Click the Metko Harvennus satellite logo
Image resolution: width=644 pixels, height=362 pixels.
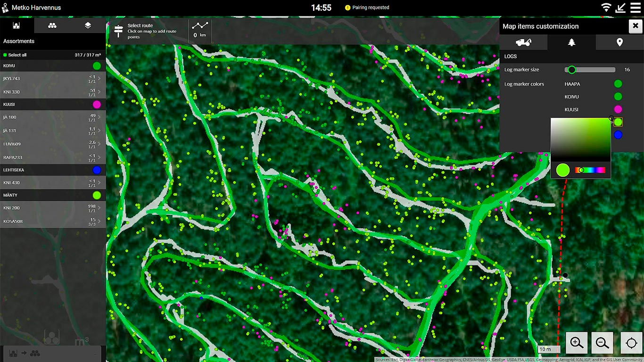(6, 8)
